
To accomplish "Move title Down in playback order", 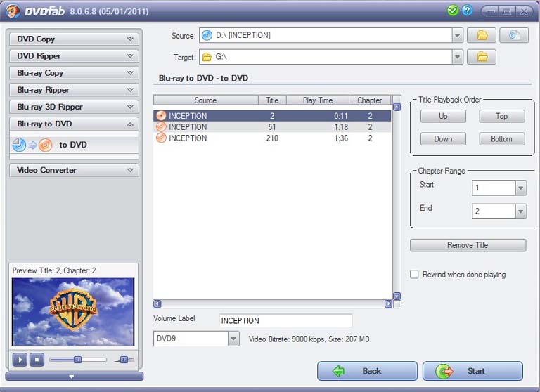I will (443, 138).
